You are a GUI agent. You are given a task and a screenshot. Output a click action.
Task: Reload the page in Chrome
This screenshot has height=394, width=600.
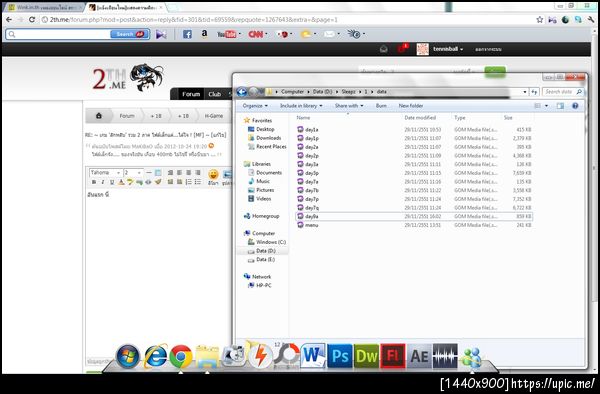pos(32,20)
